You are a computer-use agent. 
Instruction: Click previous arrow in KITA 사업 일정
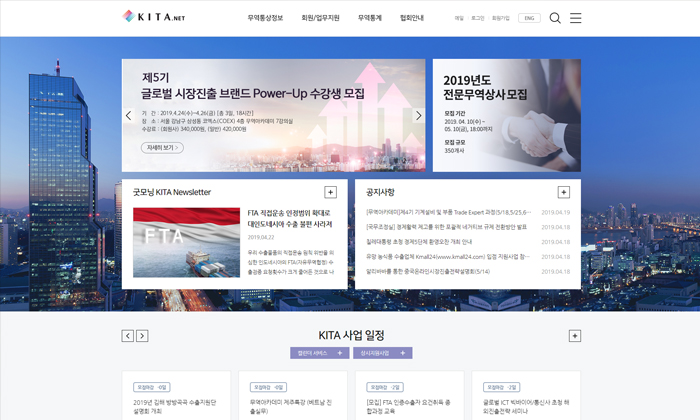(127, 336)
